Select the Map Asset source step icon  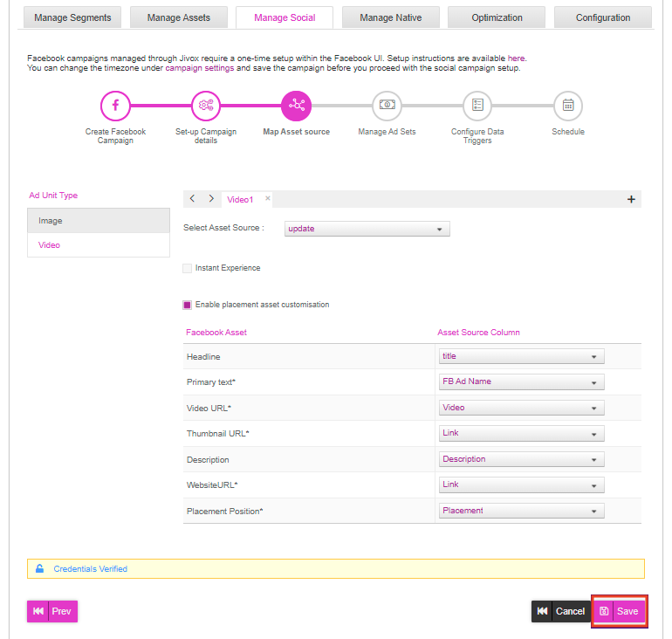296,106
